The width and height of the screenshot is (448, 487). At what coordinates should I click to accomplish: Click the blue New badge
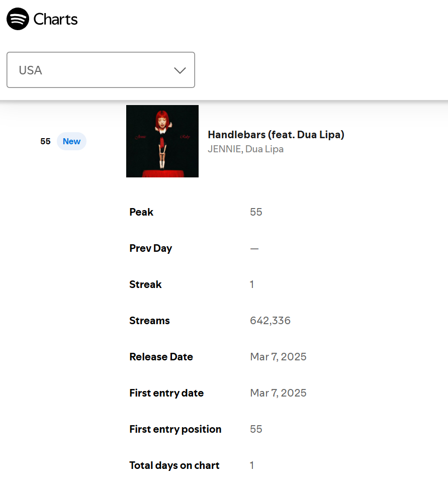pos(71,141)
